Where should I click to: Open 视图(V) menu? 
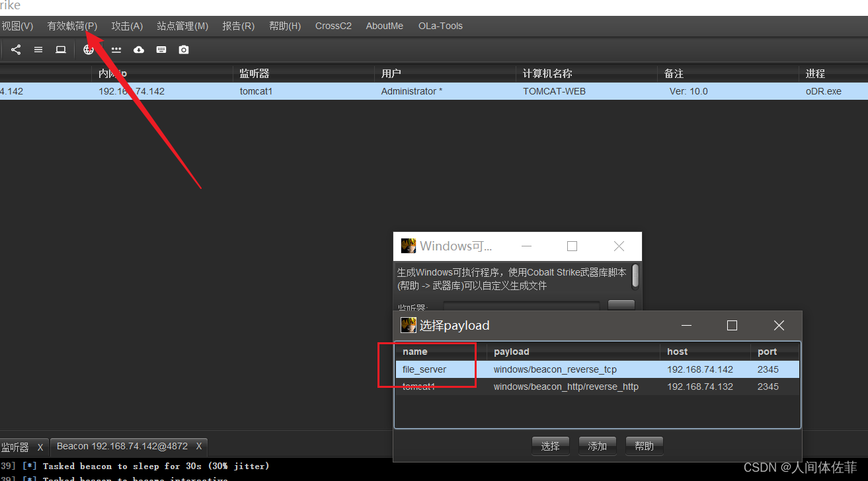pos(17,26)
